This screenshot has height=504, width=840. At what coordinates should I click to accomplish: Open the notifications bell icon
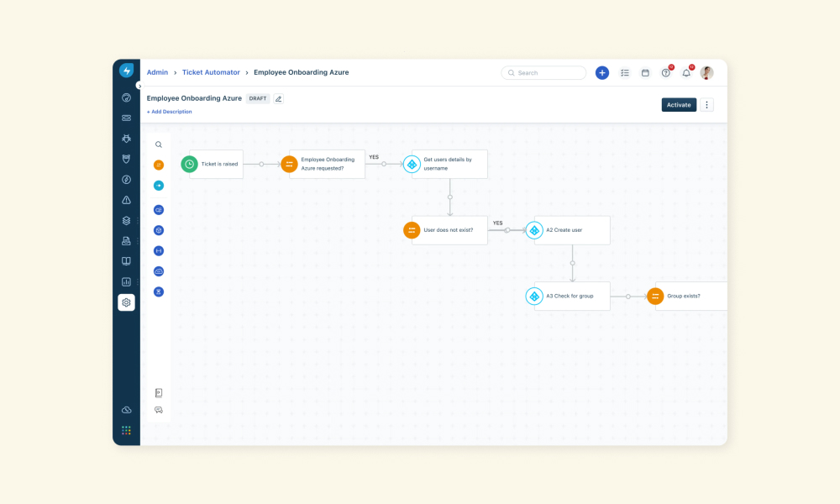(686, 73)
